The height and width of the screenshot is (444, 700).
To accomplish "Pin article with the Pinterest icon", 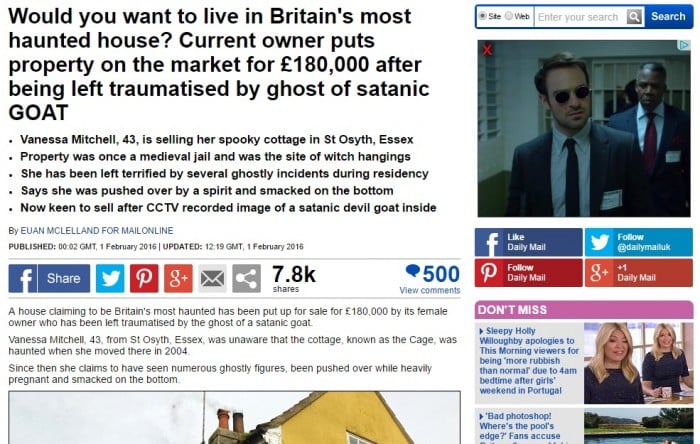I will click(144, 278).
